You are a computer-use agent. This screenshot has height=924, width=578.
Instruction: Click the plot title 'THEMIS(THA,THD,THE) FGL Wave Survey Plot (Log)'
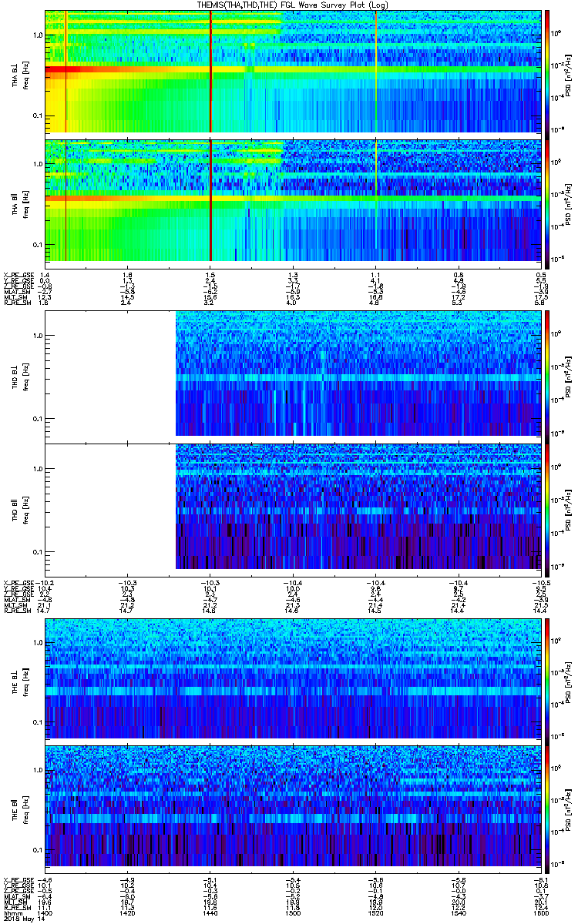[x=293, y=5]
